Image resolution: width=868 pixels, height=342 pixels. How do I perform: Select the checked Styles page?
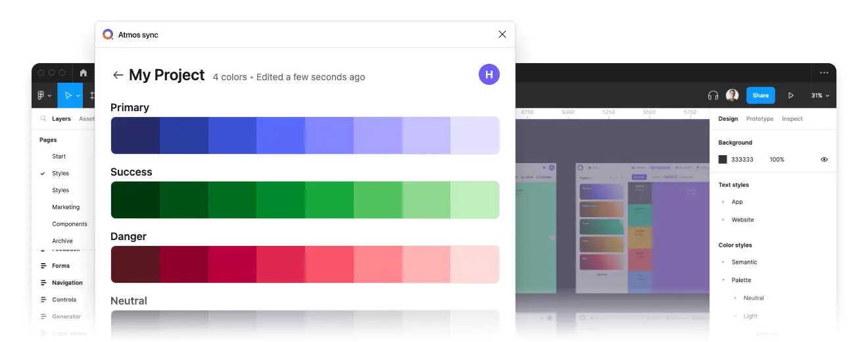tap(60, 174)
